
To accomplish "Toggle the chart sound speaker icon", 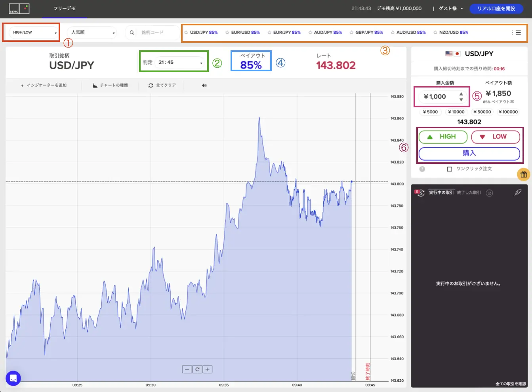I will (x=204, y=85).
